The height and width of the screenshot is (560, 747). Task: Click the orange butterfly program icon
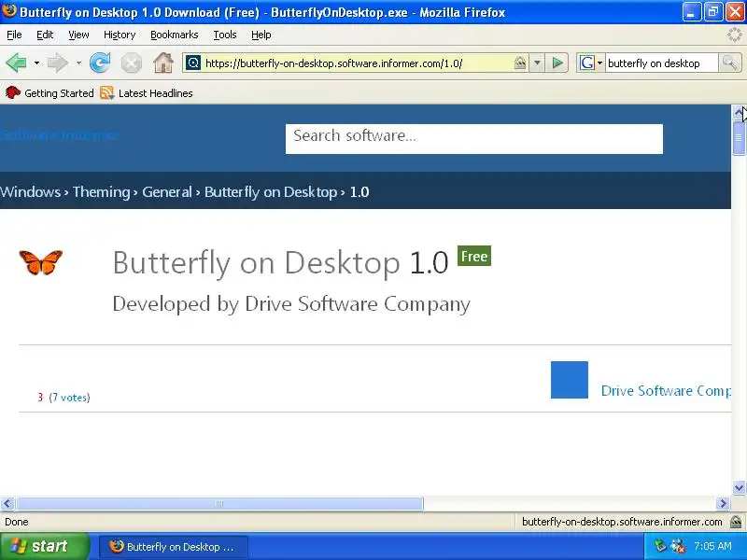click(41, 262)
